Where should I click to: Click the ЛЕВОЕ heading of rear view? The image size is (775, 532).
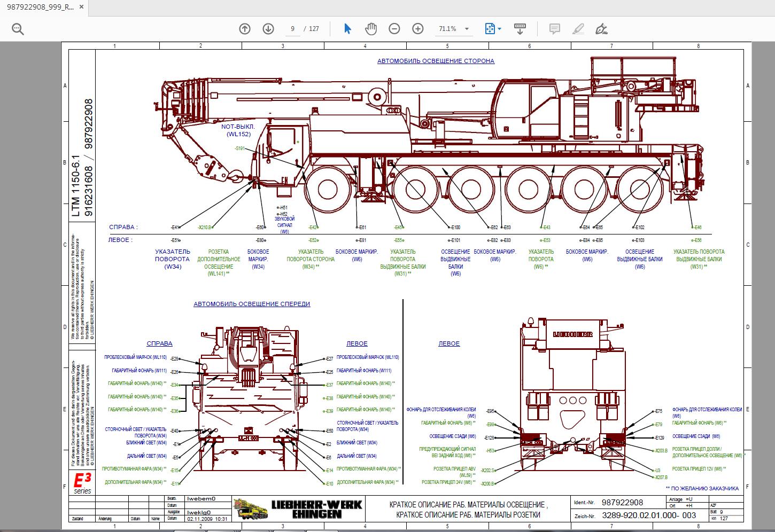[x=449, y=343]
